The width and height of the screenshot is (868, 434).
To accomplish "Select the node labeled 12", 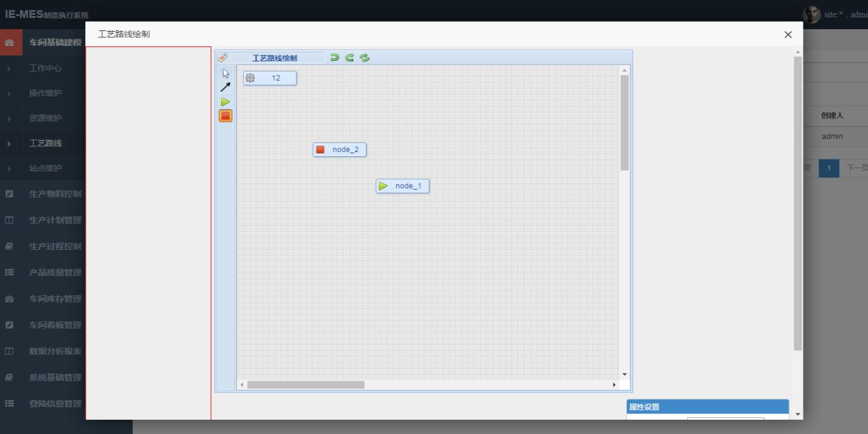I will click(270, 78).
